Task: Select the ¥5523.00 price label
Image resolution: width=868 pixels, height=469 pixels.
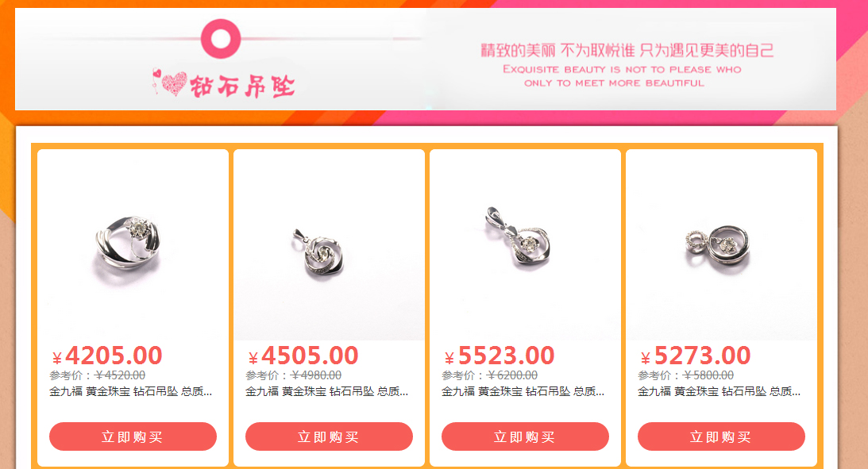Action: pyautogui.click(x=500, y=356)
